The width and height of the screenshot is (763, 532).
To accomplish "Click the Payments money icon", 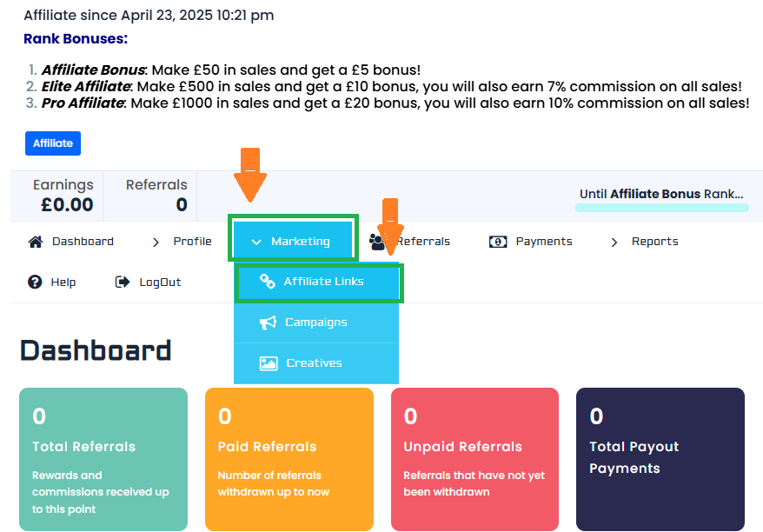I will (x=498, y=242).
